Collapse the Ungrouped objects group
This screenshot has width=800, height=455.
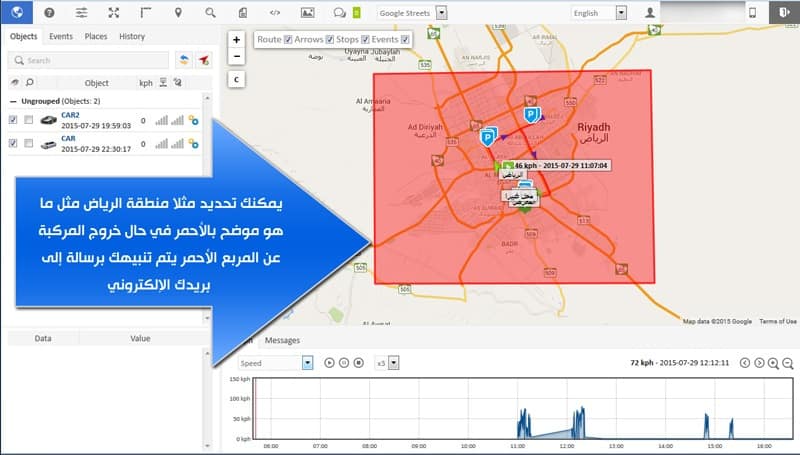coord(13,101)
